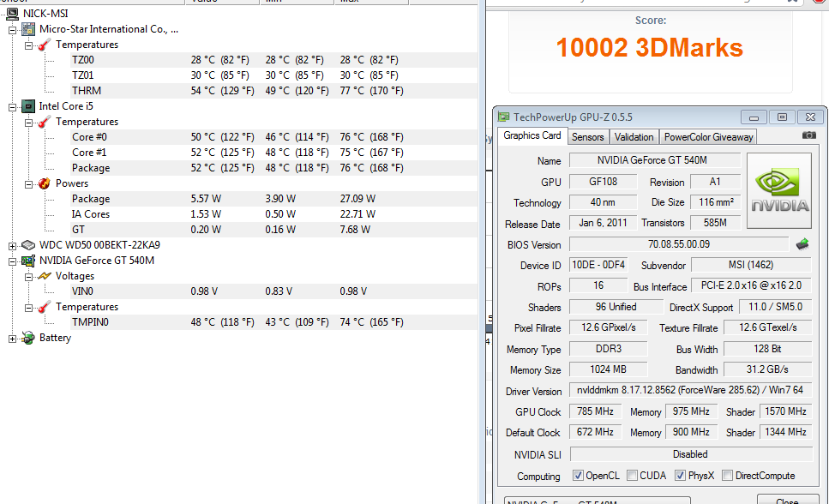This screenshot has height=504, width=829.
Task: Click the NVIDIA graphics card icon in the tree
Action: [28, 261]
